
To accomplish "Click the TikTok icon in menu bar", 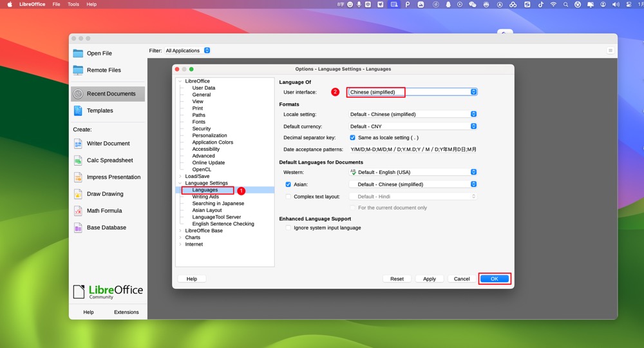I will (540, 5).
